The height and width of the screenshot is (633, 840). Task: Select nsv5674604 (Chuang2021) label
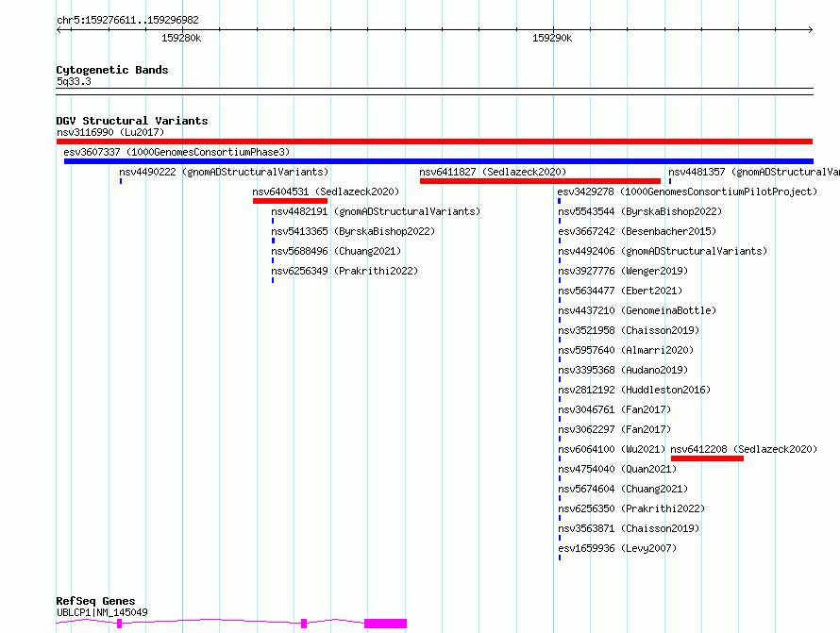[623, 489]
